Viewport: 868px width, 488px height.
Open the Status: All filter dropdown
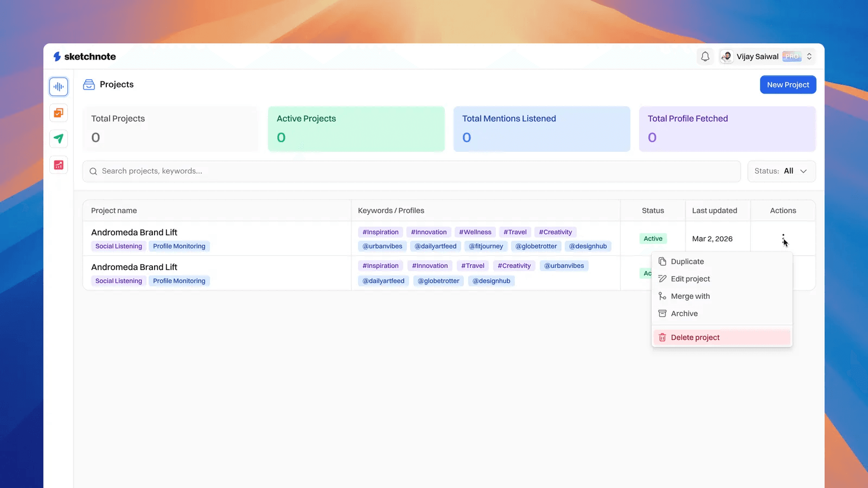point(781,171)
